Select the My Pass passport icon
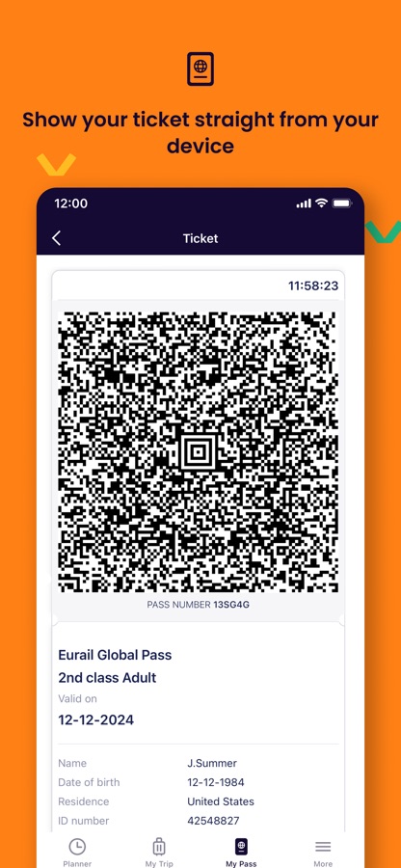 tap(241, 847)
